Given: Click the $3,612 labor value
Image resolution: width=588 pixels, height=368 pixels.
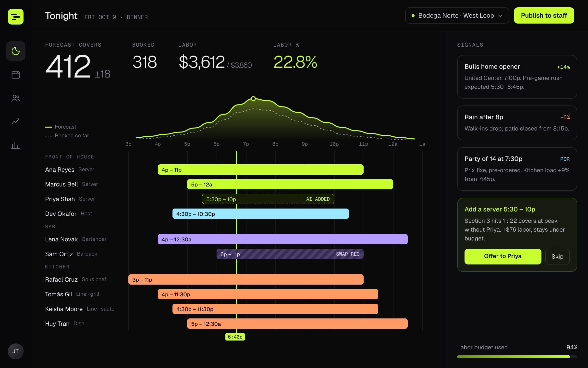Looking at the screenshot, I should click(x=202, y=62).
